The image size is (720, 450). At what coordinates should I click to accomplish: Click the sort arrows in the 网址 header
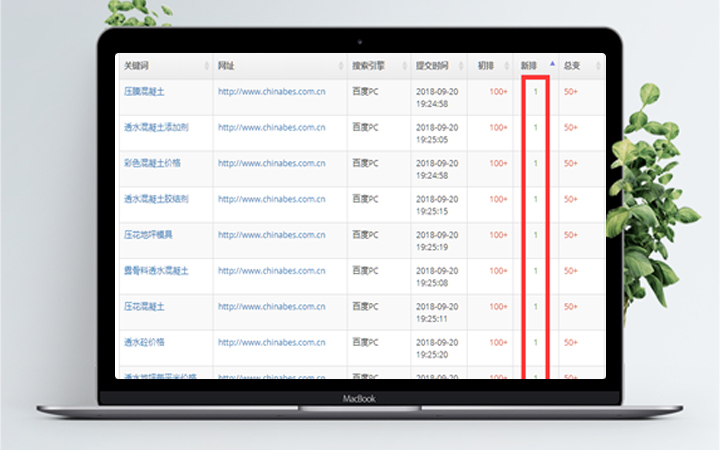[x=341, y=66]
